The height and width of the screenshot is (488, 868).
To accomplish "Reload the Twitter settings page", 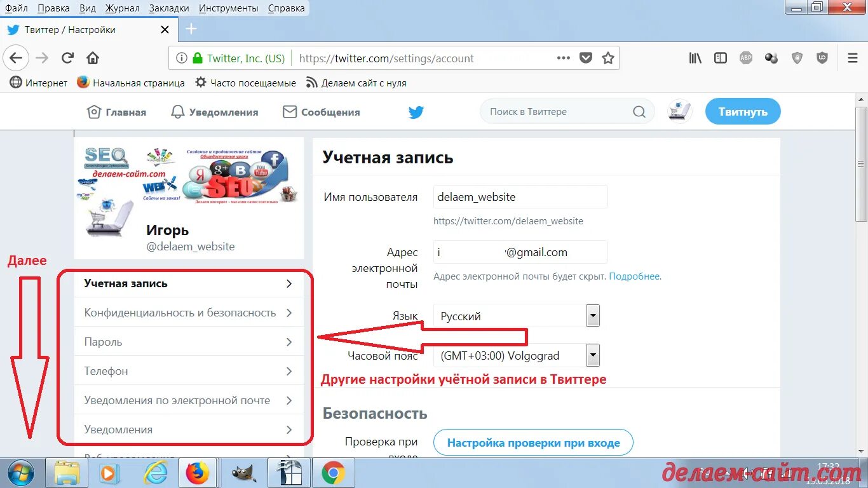I will pyautogui.click(x=67, y=58).
